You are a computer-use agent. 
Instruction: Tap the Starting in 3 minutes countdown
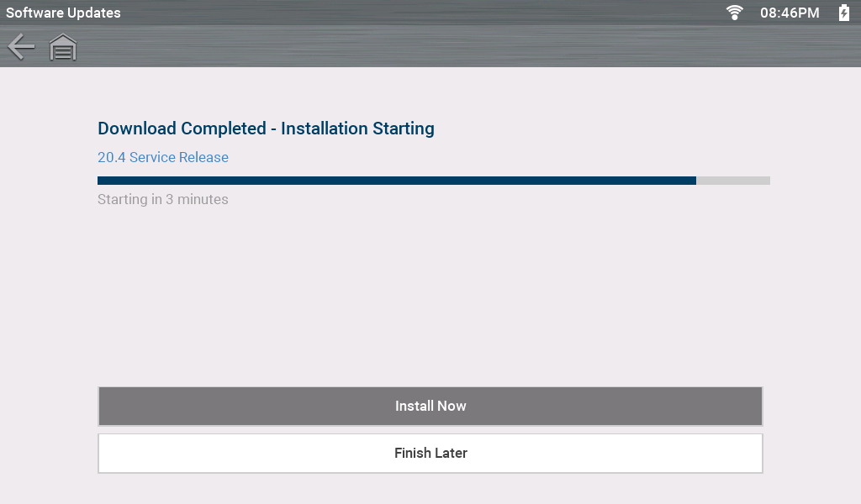(x=162, y=199)
